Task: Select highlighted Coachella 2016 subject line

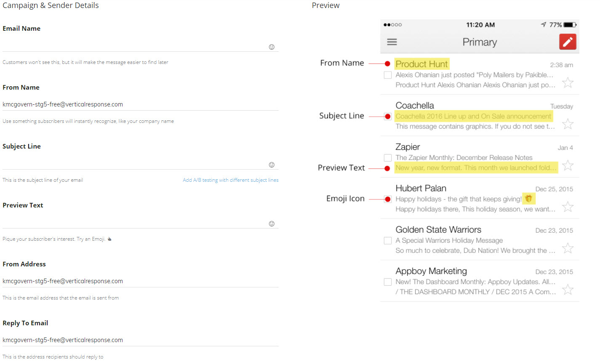Action: (x=473, y=116)
